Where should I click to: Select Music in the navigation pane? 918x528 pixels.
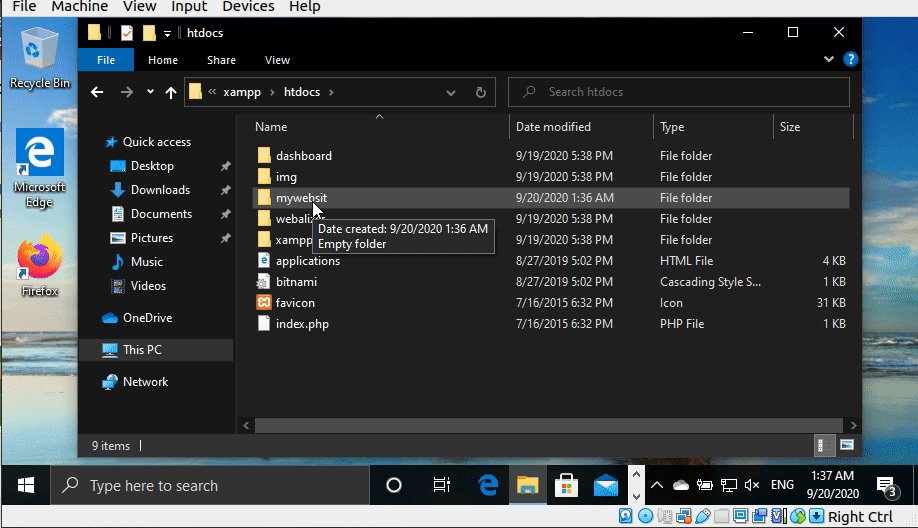click(x=146, y=262)
